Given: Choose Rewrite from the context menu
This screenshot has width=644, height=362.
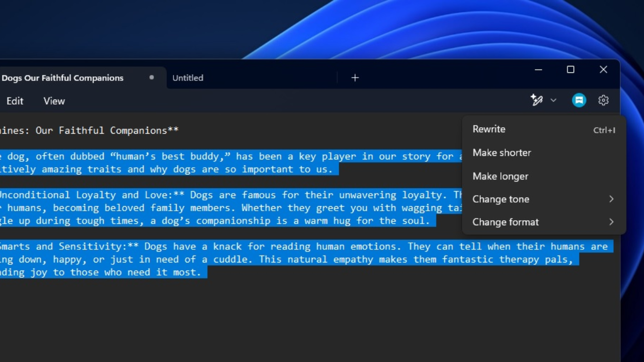Looking at the screenshot, I should pyautogui.click(x=489, y=129).
